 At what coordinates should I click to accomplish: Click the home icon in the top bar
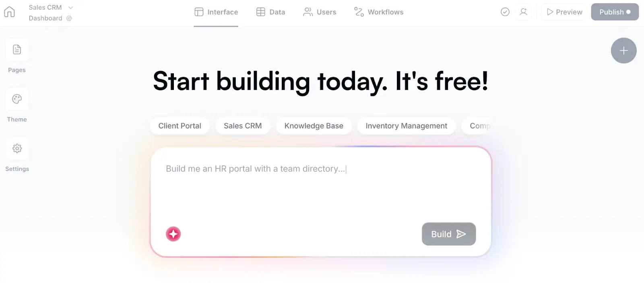click(9, 12)
